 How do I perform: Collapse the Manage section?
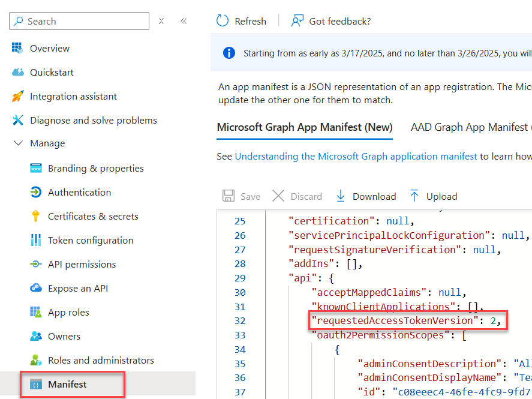tap(17, 143)
